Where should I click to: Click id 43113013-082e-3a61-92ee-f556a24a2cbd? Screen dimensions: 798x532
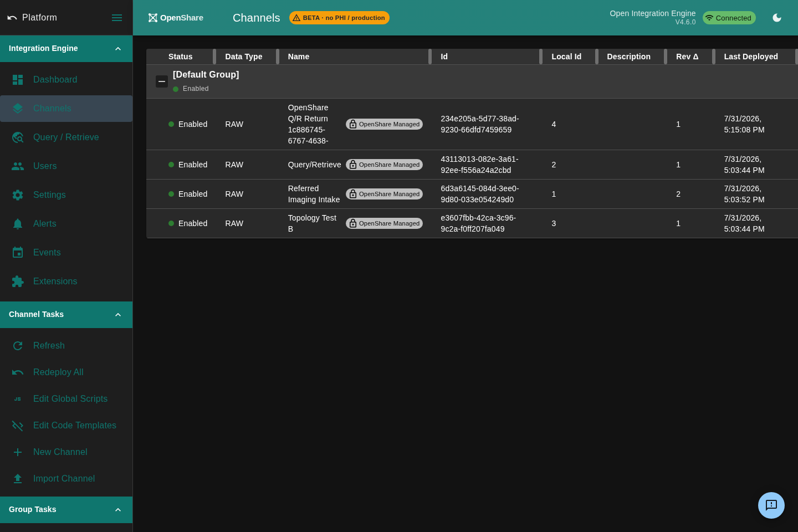click(x=480, y=165)
